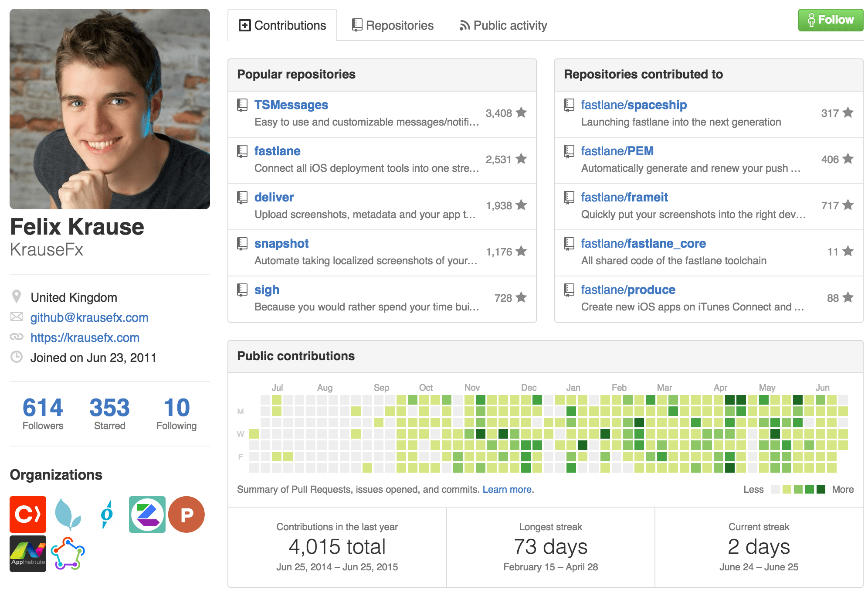Viewport: 868px width, 593px height.
Task: Click the star icon beside snapshot's 1,176
Action: (521, 252)
